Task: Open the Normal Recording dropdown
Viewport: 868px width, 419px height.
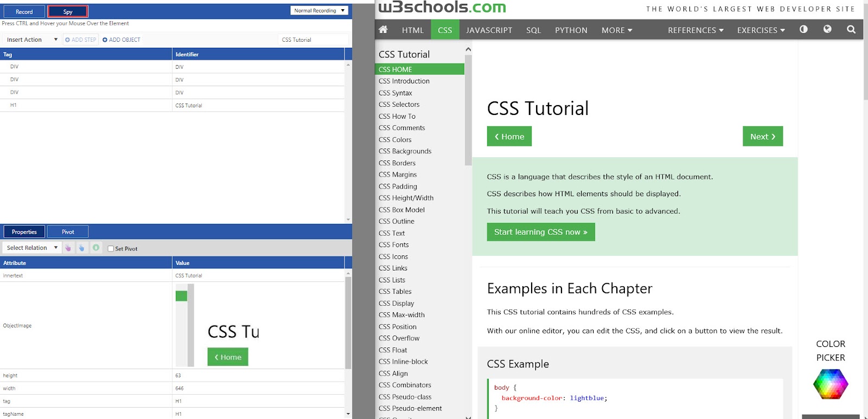Action: [x=319, y=10]
